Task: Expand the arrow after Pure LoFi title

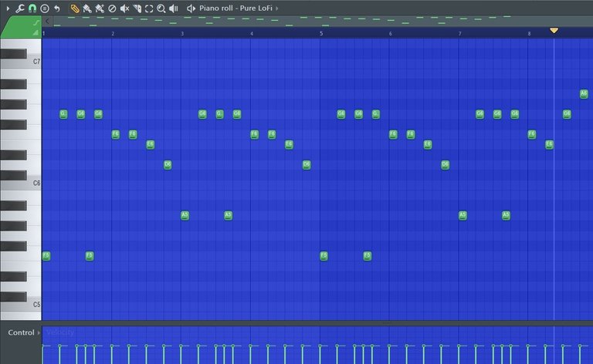Action: [x=277, y=8]
